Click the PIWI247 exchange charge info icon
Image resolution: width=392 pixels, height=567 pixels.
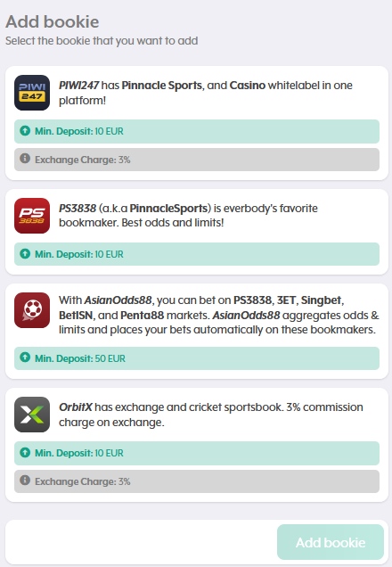click(x=25, y=159)
